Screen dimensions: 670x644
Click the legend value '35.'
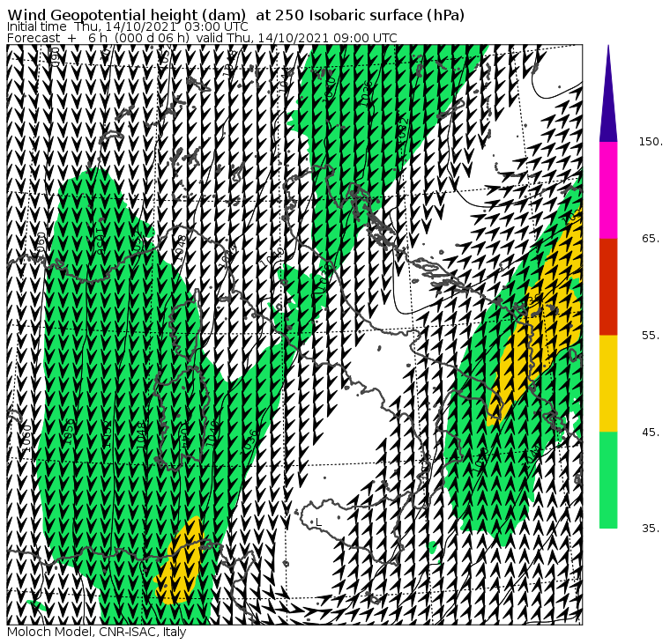(x=651, y=529)
